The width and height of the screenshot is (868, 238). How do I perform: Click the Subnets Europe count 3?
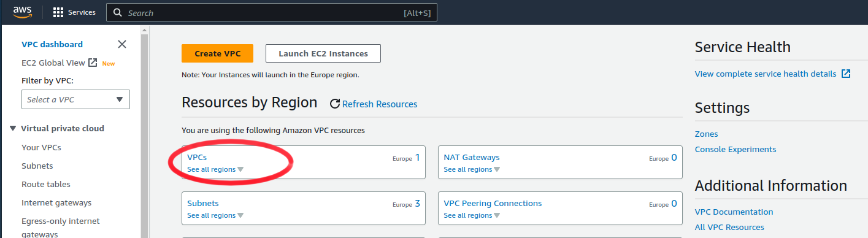pos(417,204)
